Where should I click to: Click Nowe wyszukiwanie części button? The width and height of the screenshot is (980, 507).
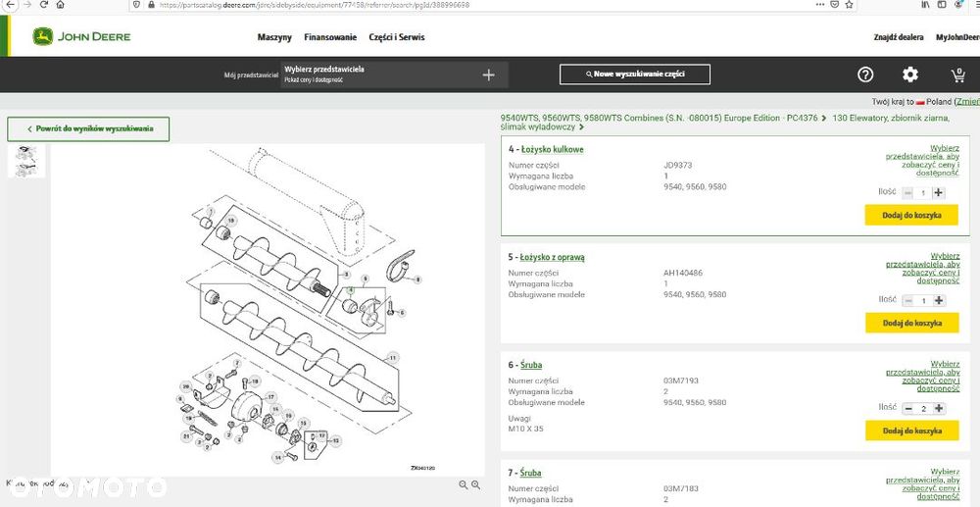click(635, 74)
